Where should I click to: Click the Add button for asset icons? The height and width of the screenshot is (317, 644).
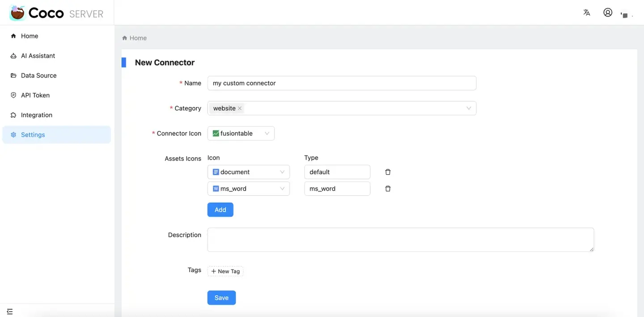[220, 209]
